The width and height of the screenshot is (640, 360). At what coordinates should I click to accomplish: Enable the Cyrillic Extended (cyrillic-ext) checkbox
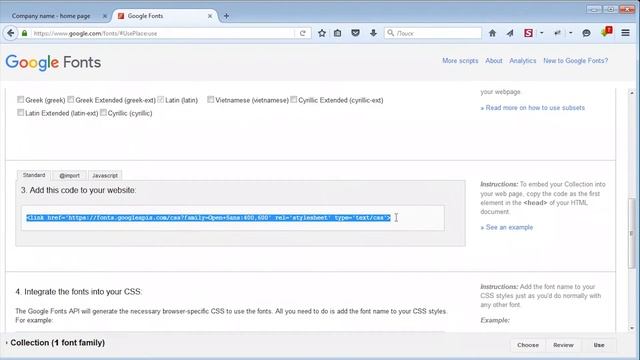tap(293, 100)
